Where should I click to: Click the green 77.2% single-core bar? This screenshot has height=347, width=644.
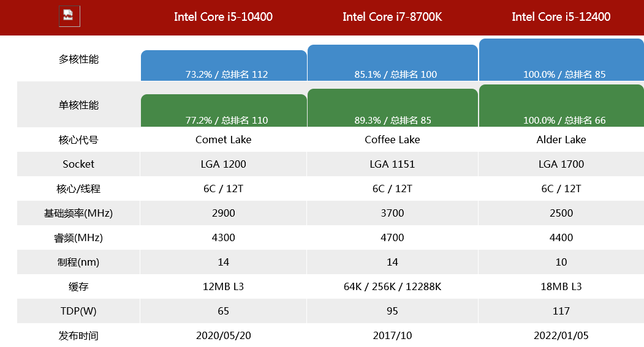(224, 111)
